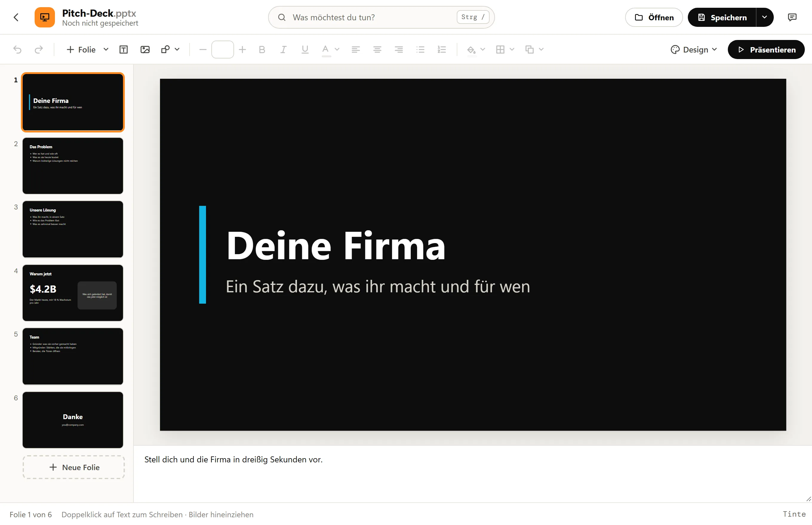The width and height of the screenshot is (812, 525).
Task: Select slide 4 'Warum jetzt' thumbnail
Action: (x=73, y=293)
